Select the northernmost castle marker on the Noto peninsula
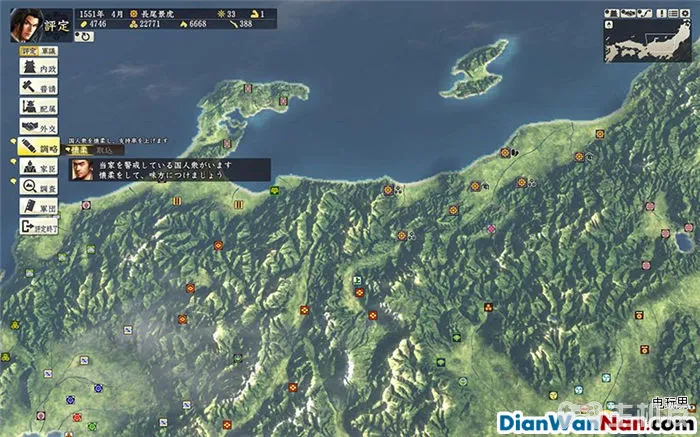The height and width of the screenshot is (437, 700). click(248, 88)
